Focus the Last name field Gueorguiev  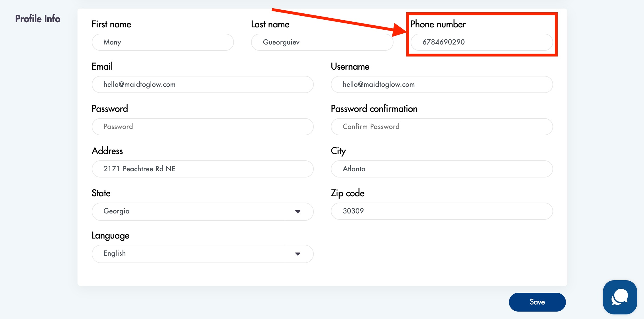pos(322,42)
